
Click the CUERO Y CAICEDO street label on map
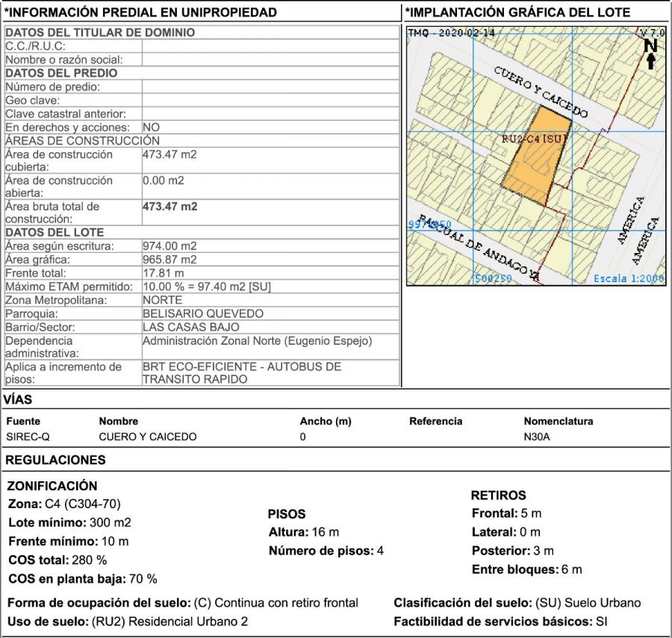click(x=541, y=92)
